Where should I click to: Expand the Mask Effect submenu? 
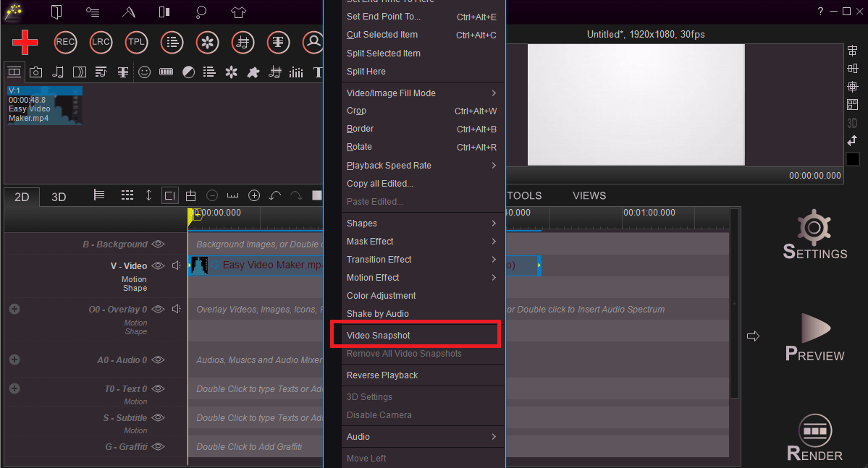(422, 241)
